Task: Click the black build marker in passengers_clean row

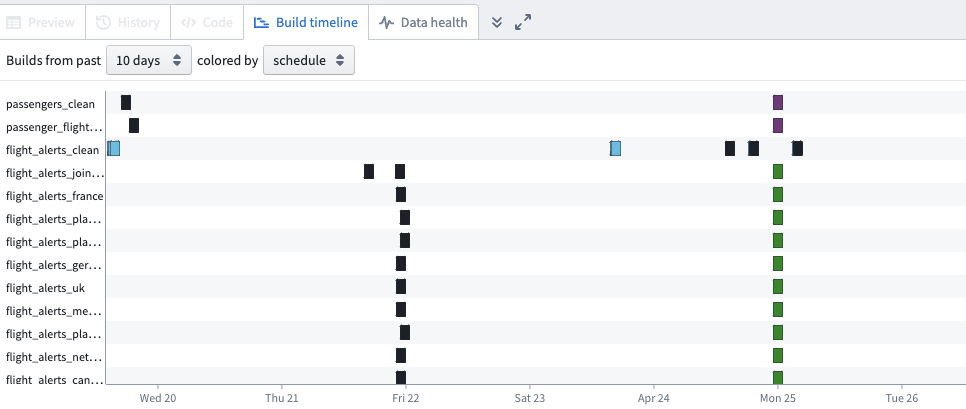Action: point(126,102)
